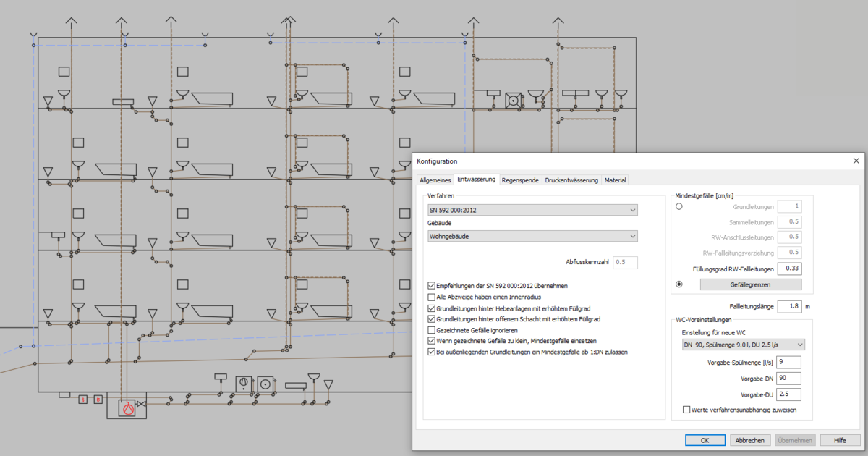
Task: Click the Vorgabe-DN field showing 90
Action: click(x=789, y=378)
